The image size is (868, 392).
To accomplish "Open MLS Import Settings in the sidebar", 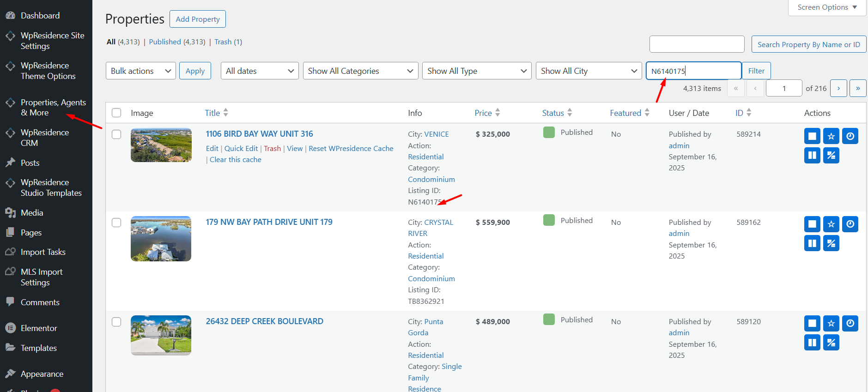I will click(42, 277).
